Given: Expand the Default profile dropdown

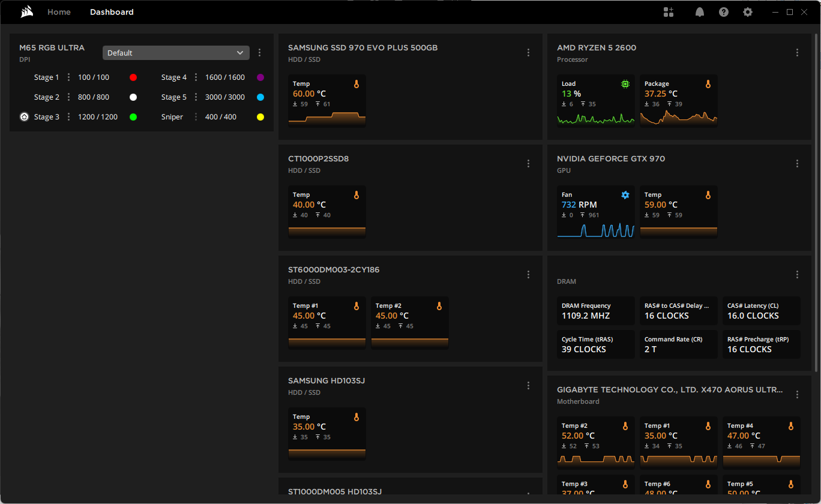Looking at the screenshot, I should pos(176,53).
